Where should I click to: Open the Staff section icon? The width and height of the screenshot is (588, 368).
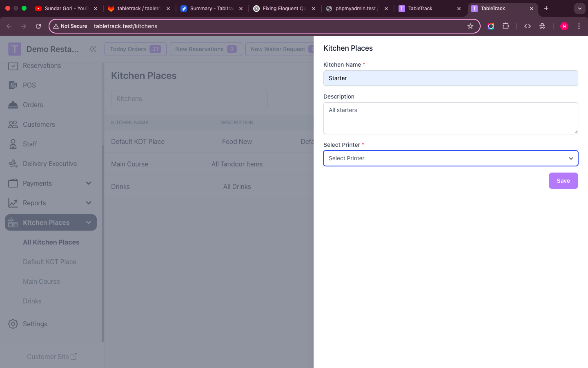coord(13,144)
